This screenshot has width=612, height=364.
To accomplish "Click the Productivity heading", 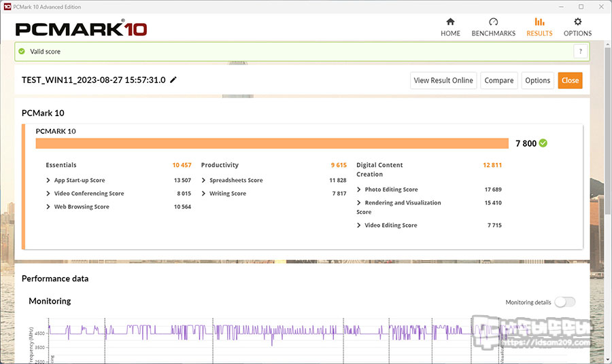I will (x=220, y=165).
